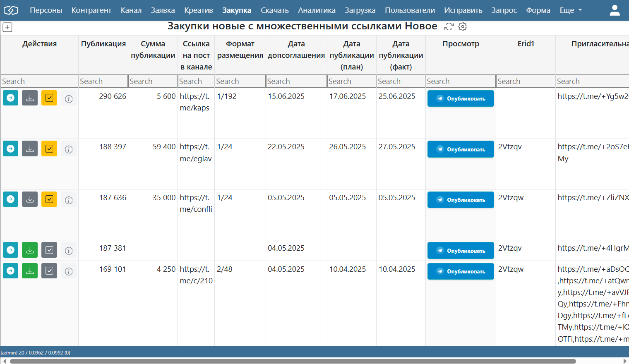Viewport: 629px width, 364px height.
Task: Open the user profile icon
Action: 615,10
